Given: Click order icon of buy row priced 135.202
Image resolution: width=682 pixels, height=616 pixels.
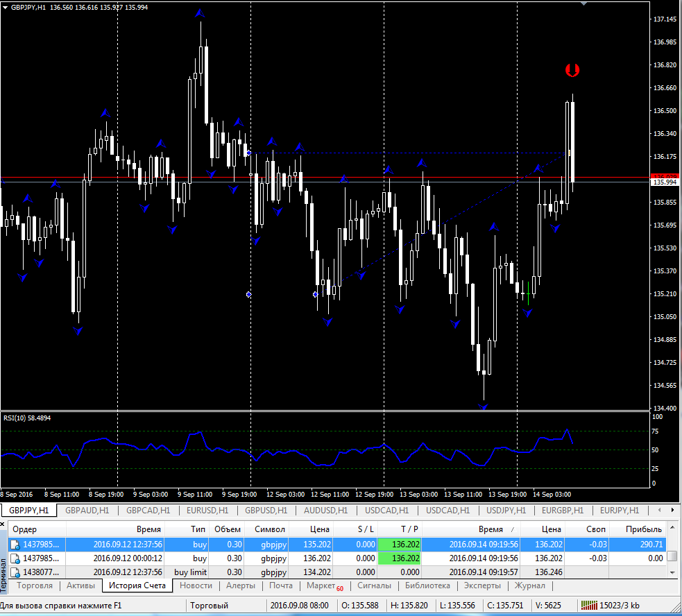Looking at the screenshot, I should (15, 545).
